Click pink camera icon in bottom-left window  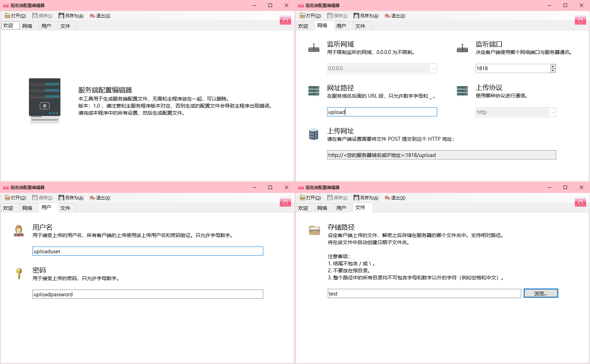coord(285,202)
